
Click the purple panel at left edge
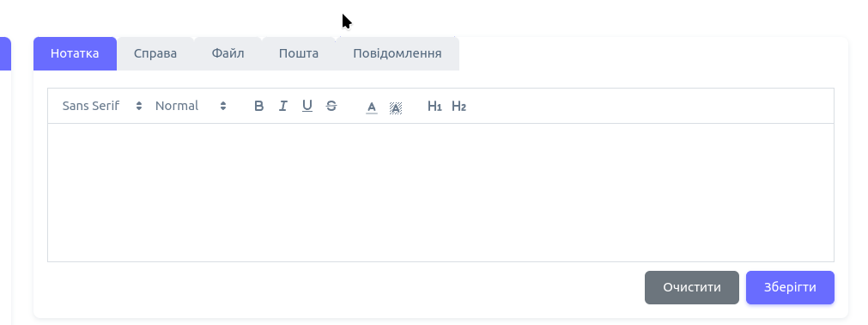tap(5, 54)
